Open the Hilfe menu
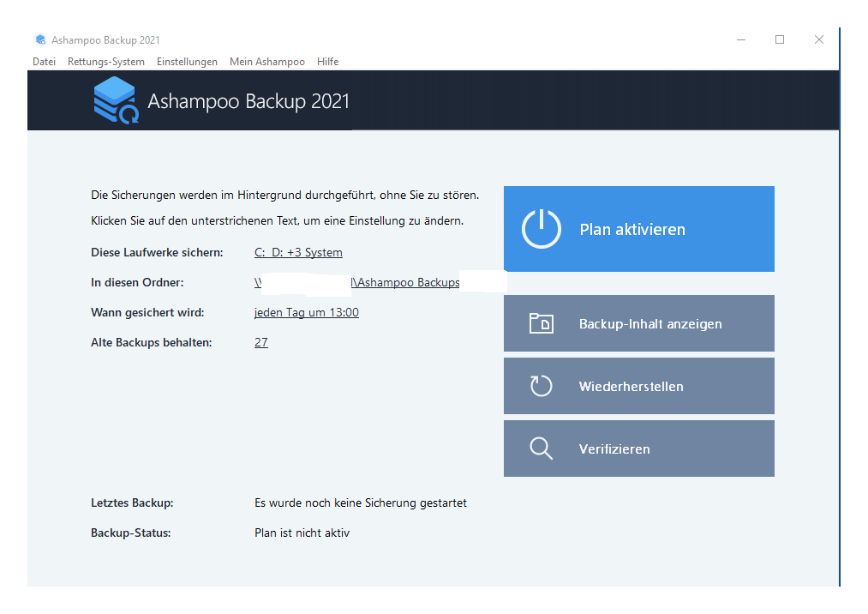 (x=327, y=62)
